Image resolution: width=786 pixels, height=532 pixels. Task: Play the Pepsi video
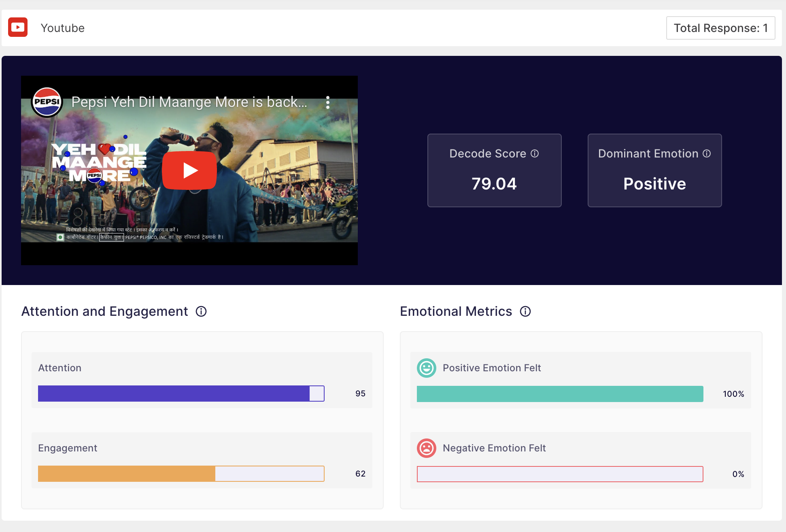[189, 170]
